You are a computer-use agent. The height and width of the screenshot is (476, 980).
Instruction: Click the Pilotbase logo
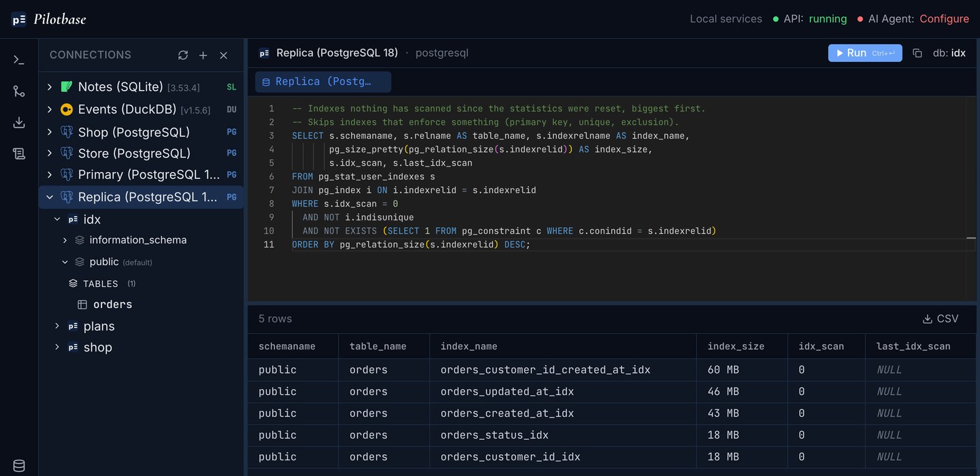[49, 19]
